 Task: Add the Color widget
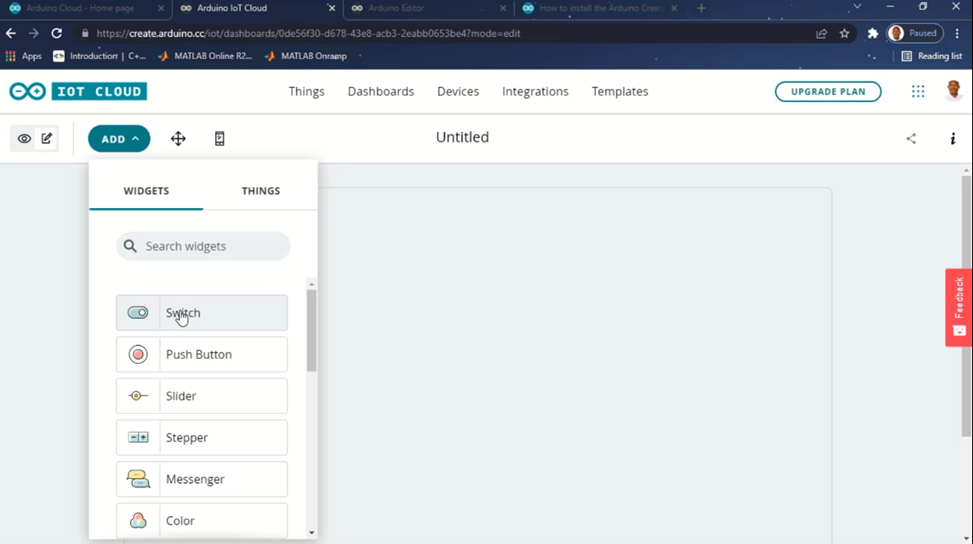(x=202, y=520)
